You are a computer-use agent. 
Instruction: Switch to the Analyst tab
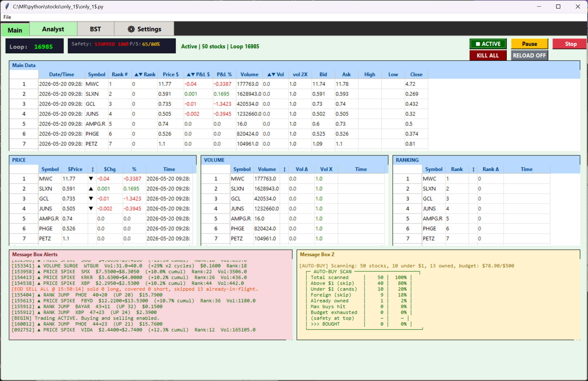pos(53,29)
